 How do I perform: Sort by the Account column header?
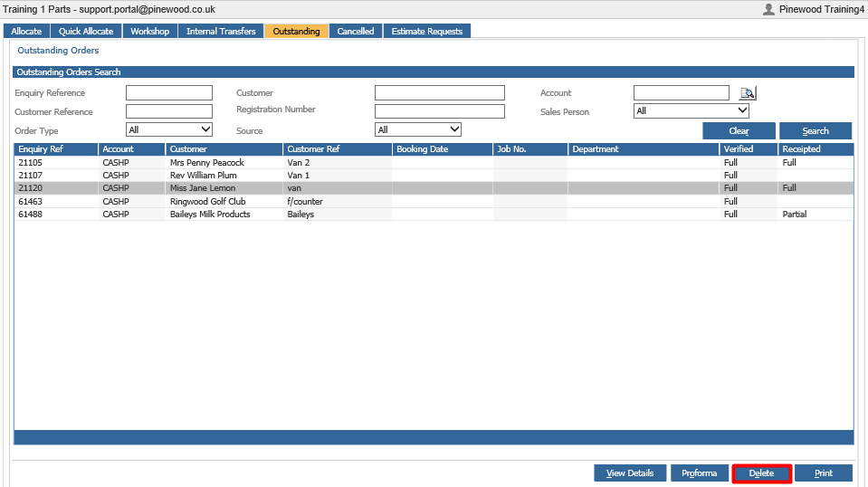coord(132,148)
